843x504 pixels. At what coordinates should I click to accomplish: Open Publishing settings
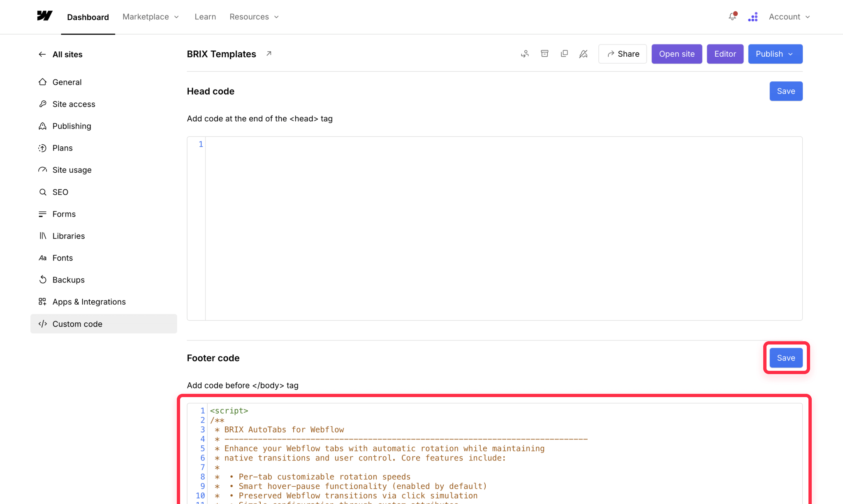[104, 126]
